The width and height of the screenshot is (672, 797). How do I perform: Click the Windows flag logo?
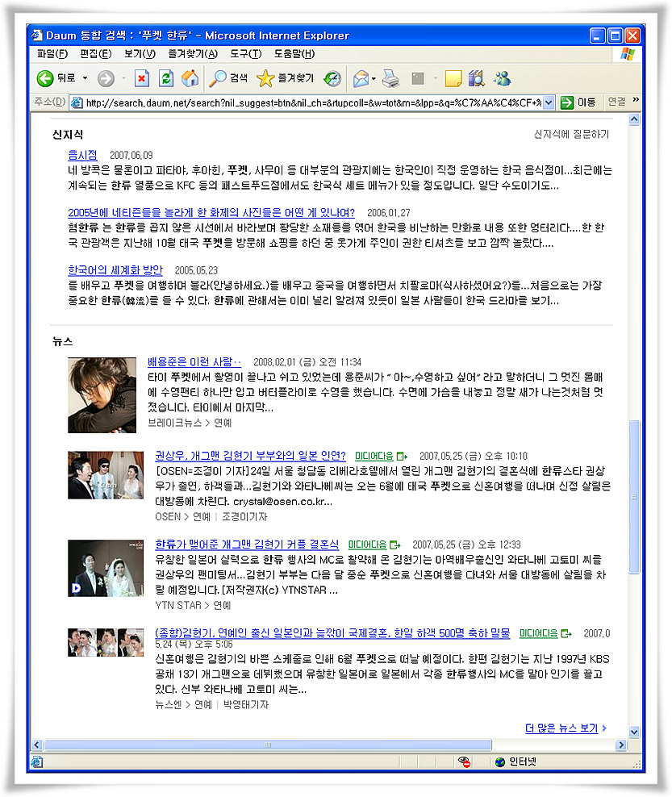tap(628, 54)
